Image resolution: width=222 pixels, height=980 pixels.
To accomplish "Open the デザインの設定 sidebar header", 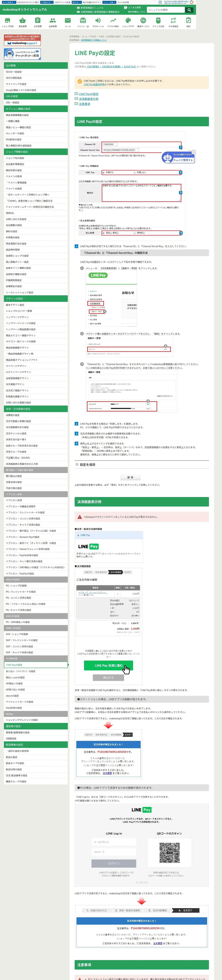I will tap(36, 299).
